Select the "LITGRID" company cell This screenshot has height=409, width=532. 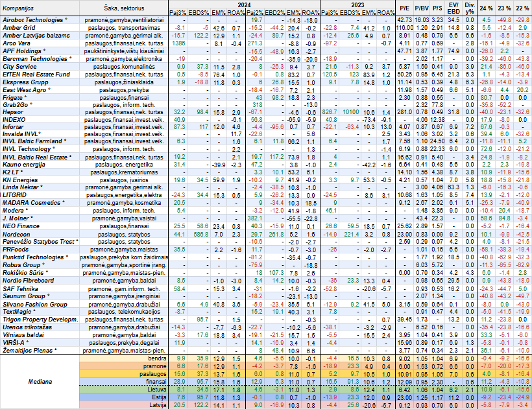coord(40,195)
